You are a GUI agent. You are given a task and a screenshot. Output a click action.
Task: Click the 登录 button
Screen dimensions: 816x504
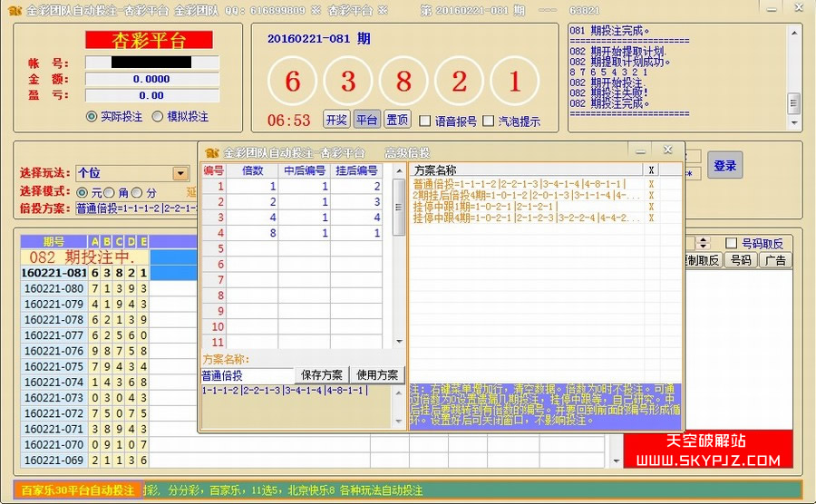(725, 165)
